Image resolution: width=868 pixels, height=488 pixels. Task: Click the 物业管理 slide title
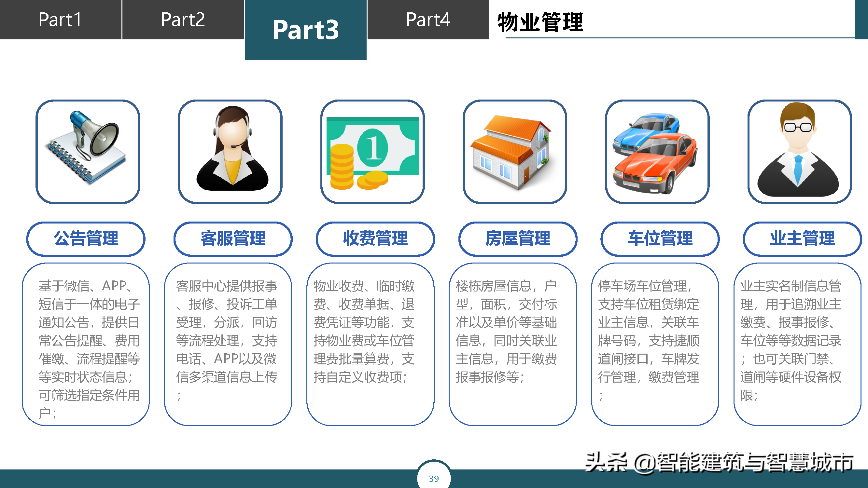click(540, 22)
